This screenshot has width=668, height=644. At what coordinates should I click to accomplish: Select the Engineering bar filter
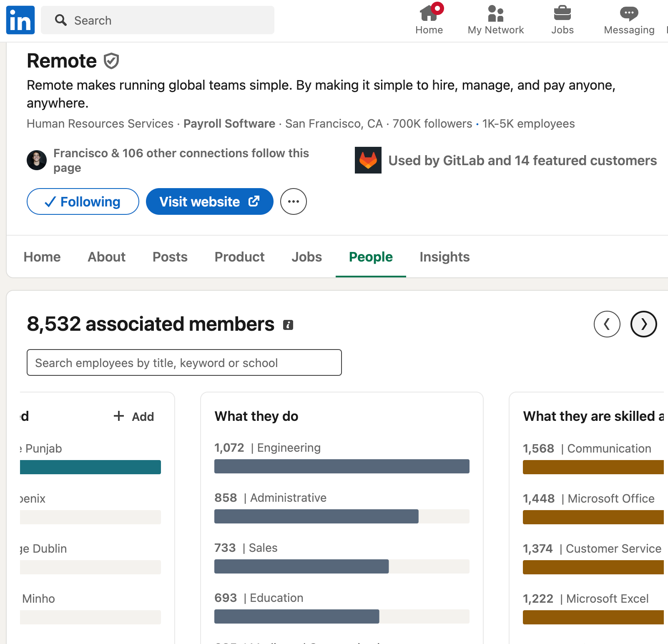tap(342, 466)
